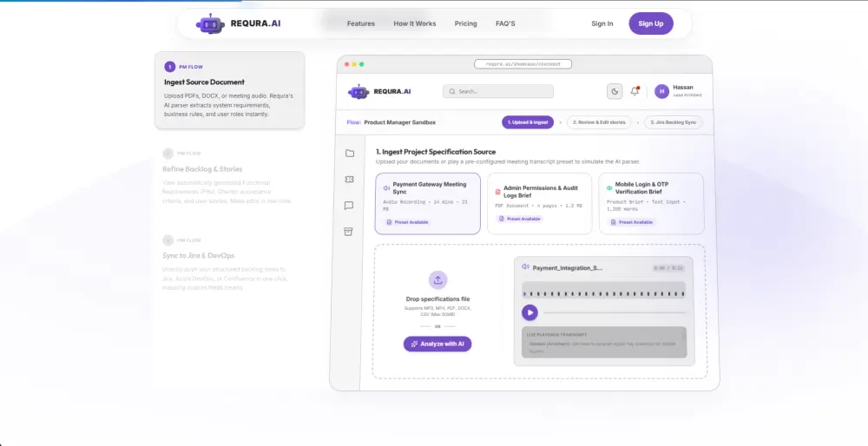This screenshot has height=446, width=868.
Task: Click green icon on Mobile Login & OTP card
Action: tap(609, 188)
